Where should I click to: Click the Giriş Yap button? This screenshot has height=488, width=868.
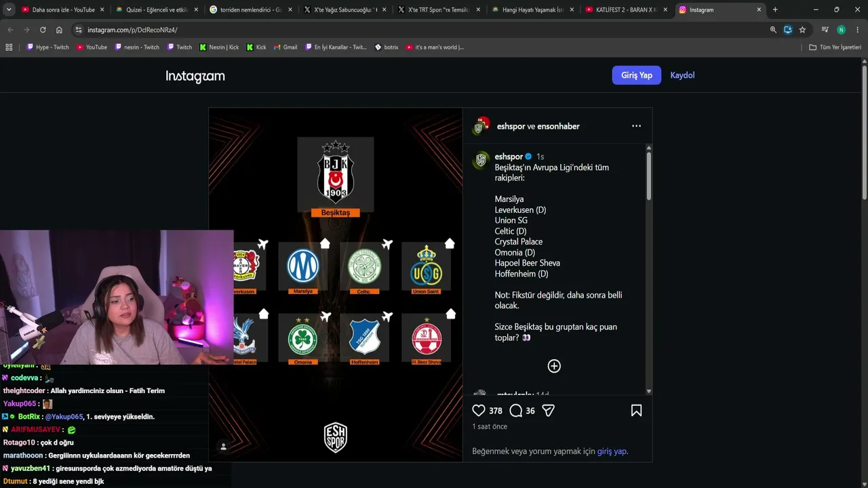pos(637,75)
